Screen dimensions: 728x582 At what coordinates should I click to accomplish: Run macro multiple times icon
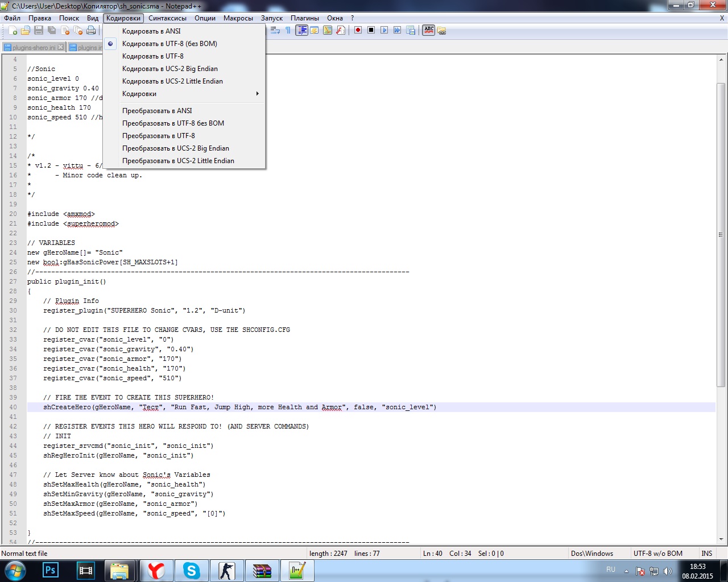click(x=397, y=30)
